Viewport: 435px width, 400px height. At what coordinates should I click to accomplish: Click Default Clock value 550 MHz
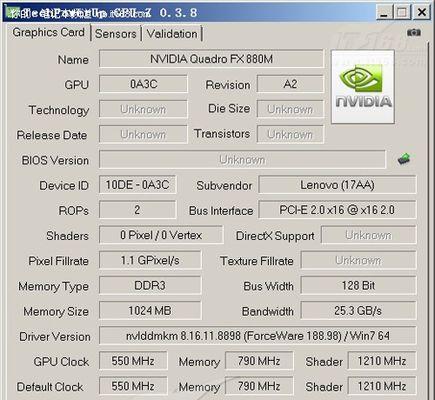[x=133, y=386]
